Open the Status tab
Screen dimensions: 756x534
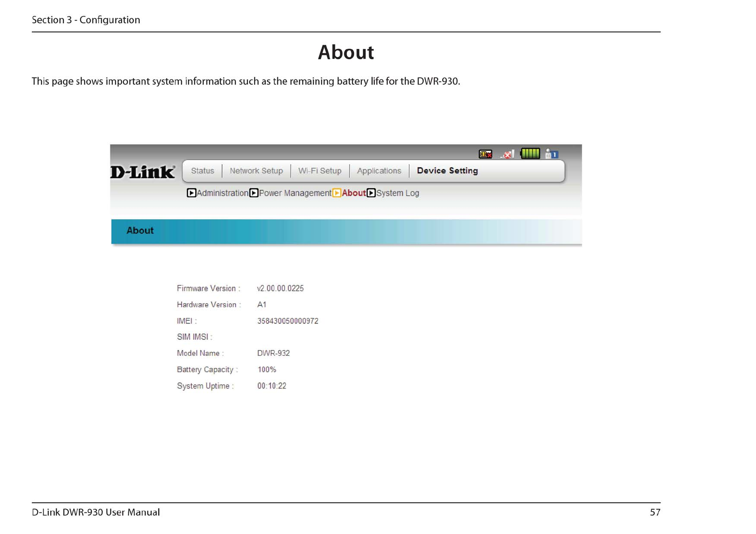pos(202,171)
